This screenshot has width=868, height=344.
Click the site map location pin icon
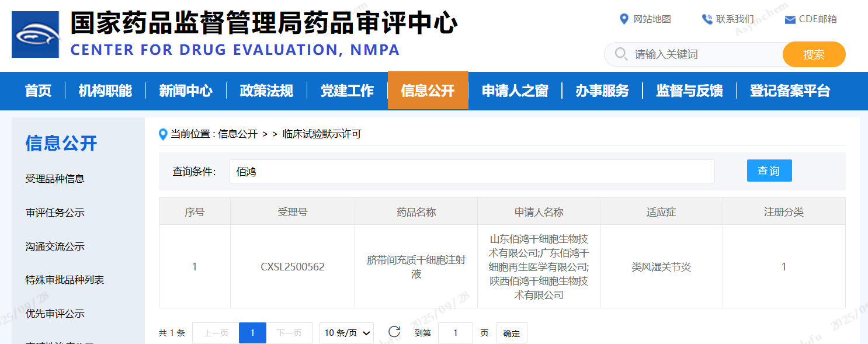623,19
